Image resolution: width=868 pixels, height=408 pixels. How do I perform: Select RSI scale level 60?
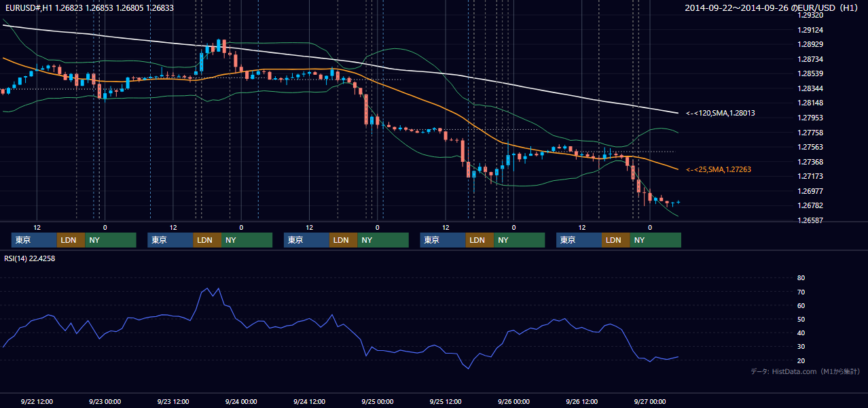coord(801,305)
